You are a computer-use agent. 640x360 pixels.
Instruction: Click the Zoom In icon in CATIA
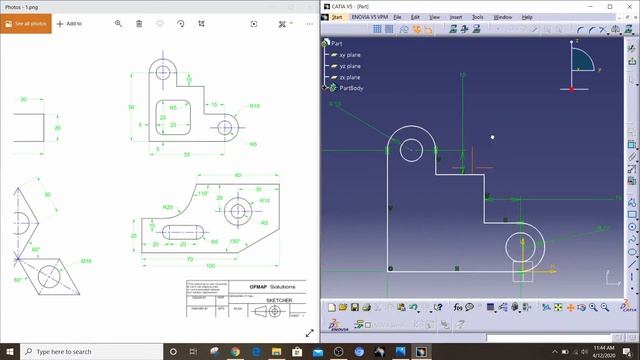(593, 307)
